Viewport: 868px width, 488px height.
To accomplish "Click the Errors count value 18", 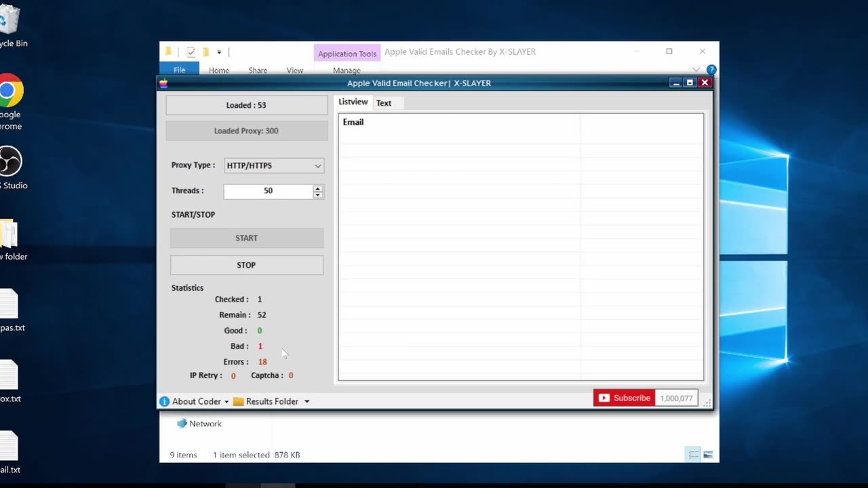I will (x=262, y=362).
